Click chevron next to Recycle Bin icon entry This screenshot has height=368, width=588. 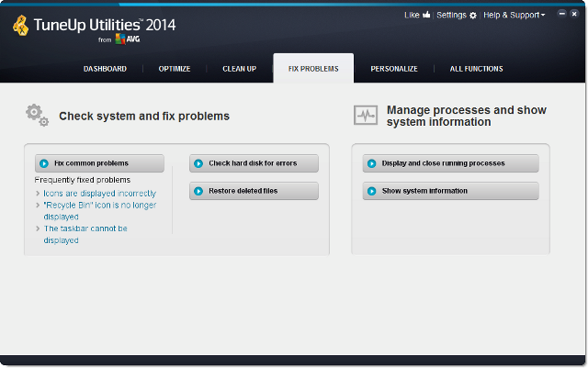click(x=38, y=205)
